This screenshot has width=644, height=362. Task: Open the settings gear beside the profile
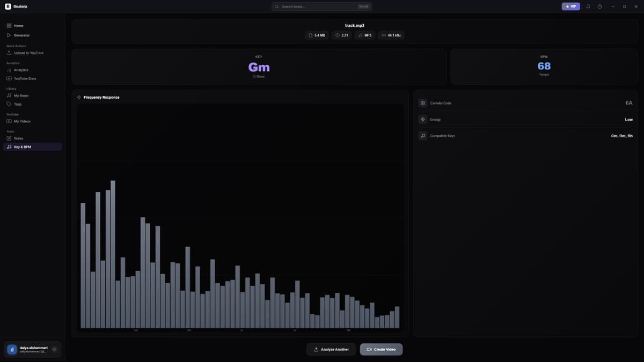point(54,349)
